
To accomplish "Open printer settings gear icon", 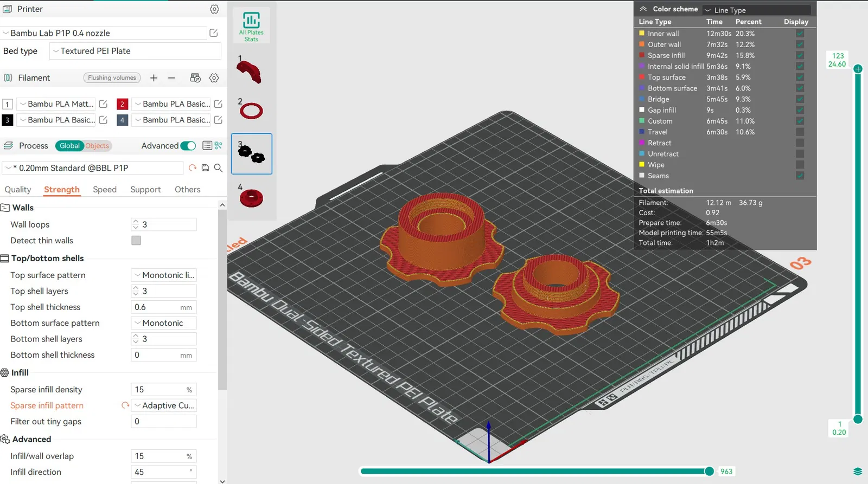I will point(214,9).
